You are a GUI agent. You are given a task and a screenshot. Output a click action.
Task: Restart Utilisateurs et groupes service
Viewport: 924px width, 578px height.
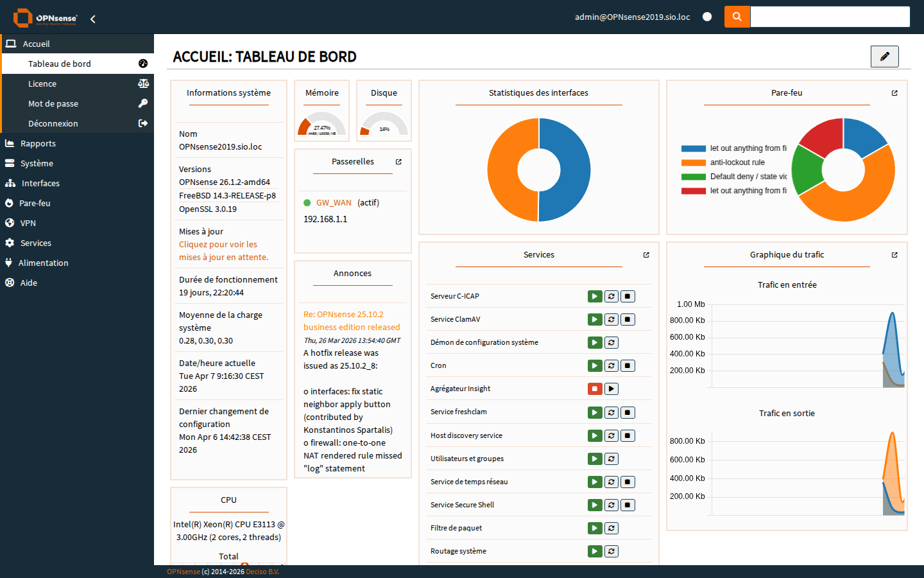(x=612, y=459)
